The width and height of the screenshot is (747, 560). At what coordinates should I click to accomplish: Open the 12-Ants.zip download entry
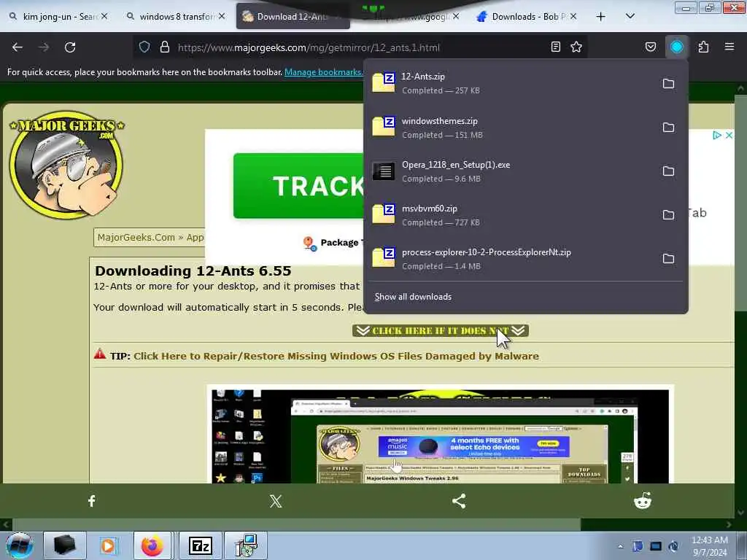click(510, 83)
